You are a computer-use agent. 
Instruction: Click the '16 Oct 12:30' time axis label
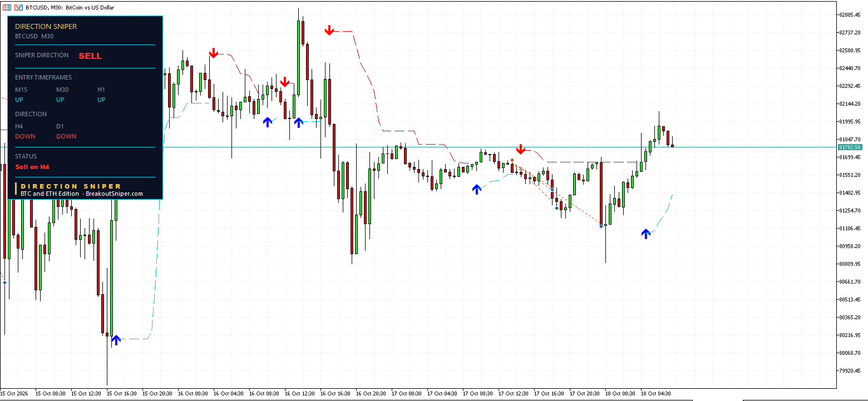(299, 393)
